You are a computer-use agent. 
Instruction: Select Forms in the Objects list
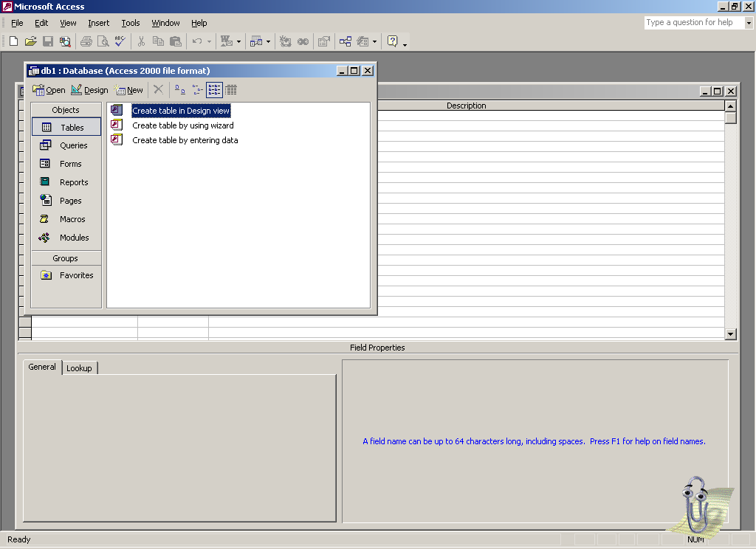coord(66,163)
